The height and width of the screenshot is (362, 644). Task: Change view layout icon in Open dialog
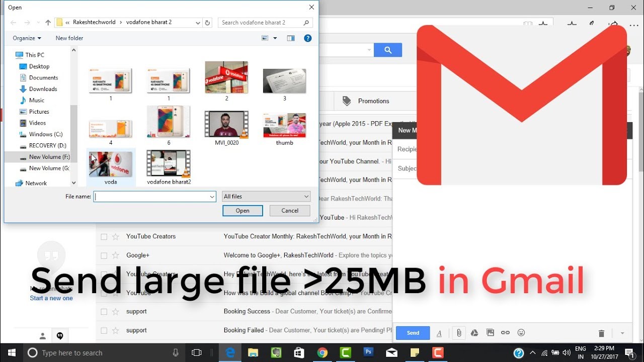tap(265, 38)
